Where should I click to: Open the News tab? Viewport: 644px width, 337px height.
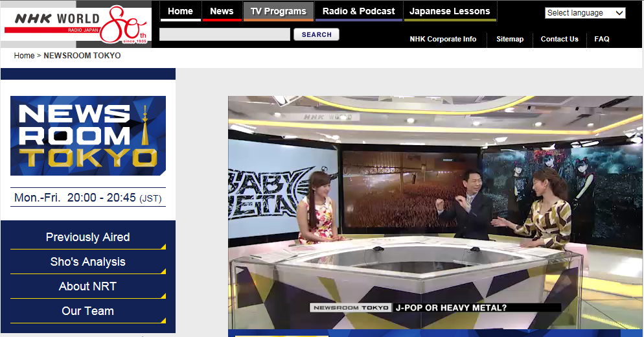coord(222,12)
